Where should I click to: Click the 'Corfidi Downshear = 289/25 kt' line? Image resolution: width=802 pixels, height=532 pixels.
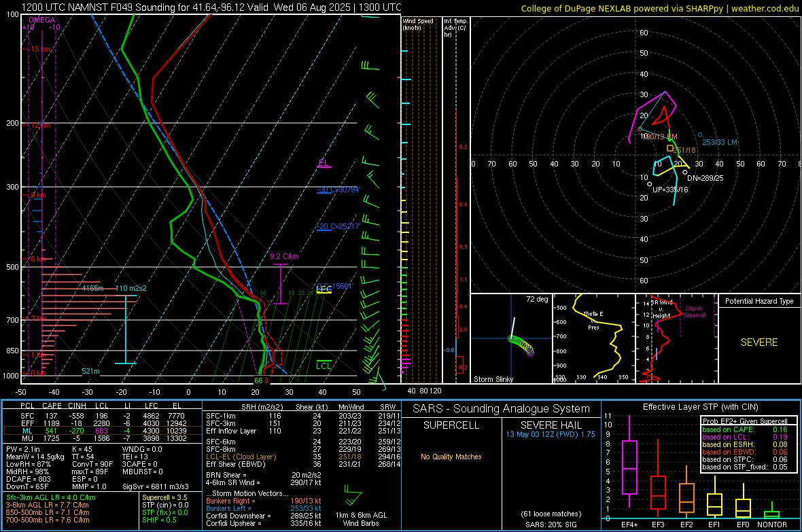point(264,516)
